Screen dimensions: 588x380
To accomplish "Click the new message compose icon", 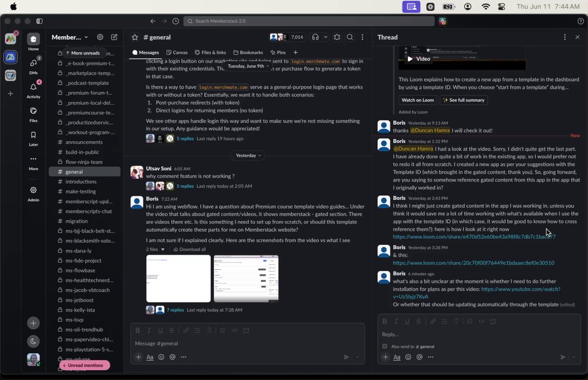I will [x=114, y=37].
